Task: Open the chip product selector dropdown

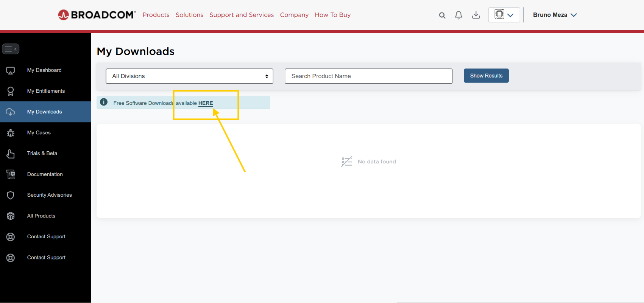Action: (504, 15)
